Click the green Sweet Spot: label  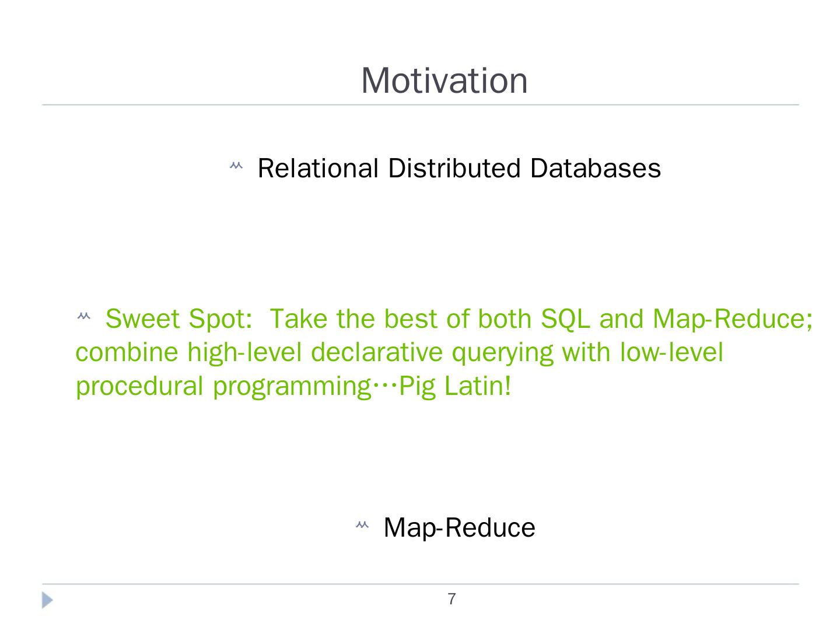tap(178, 319)
